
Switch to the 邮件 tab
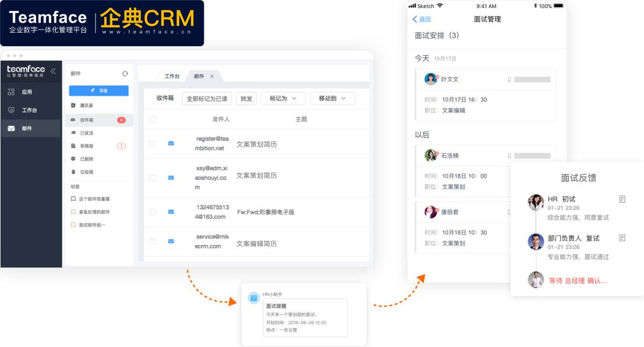pos(199,76)
